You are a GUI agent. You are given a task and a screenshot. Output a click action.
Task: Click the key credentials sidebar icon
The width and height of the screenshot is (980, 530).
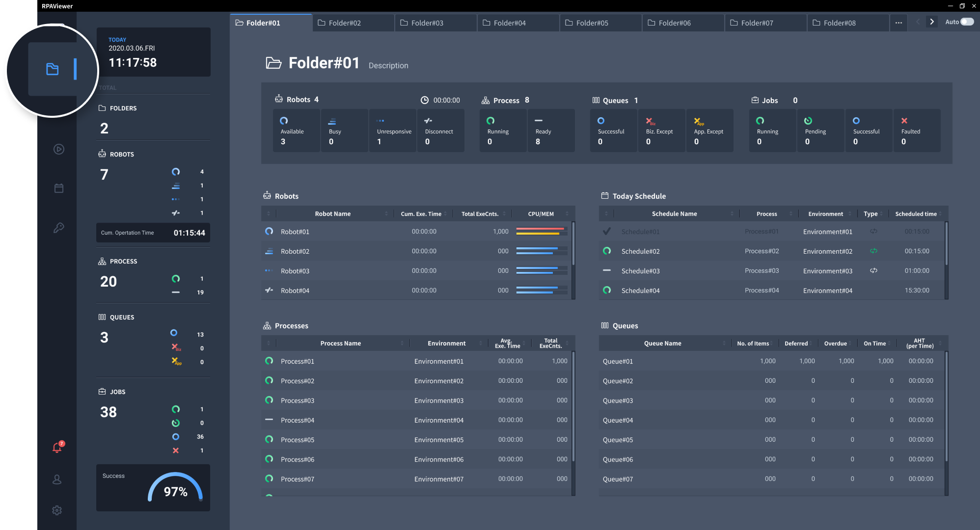click(x=58, y=228)
